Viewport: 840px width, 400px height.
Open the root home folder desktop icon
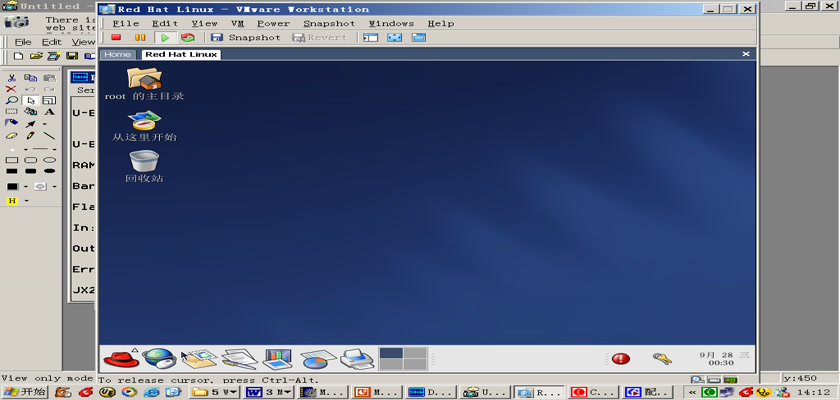click(x=145, y=84)
